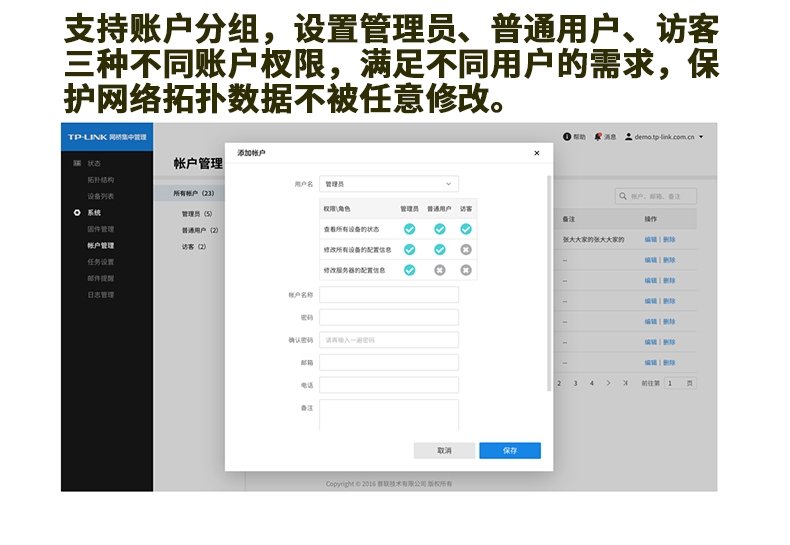This screenshot has width=790, height=545.
Task: Focus the 邮箱 input field
Action: pyautogui.click(x=389, y=363)
